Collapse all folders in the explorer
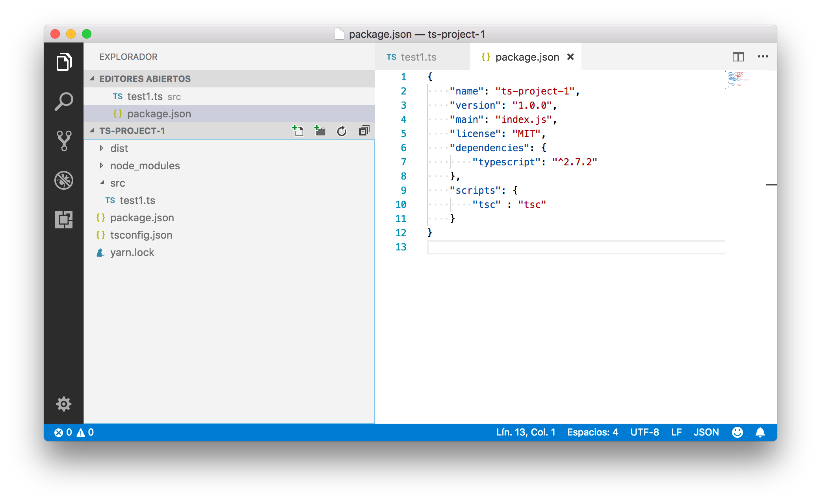821x504 pixels. coord(364,130)
